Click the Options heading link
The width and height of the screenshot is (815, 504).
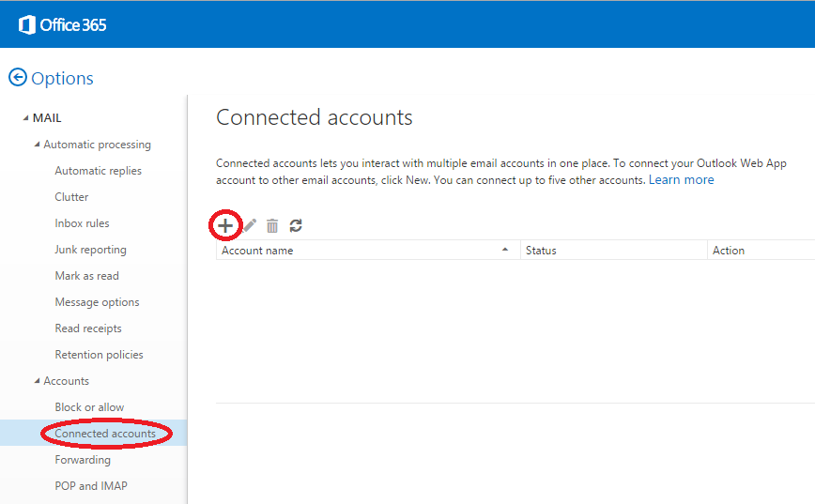coord(62,79)
